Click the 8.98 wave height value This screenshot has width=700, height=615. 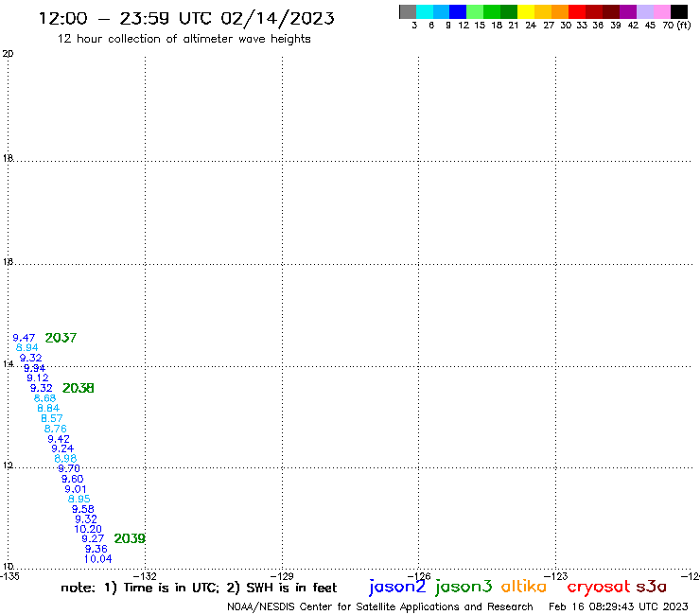[65, 459]
